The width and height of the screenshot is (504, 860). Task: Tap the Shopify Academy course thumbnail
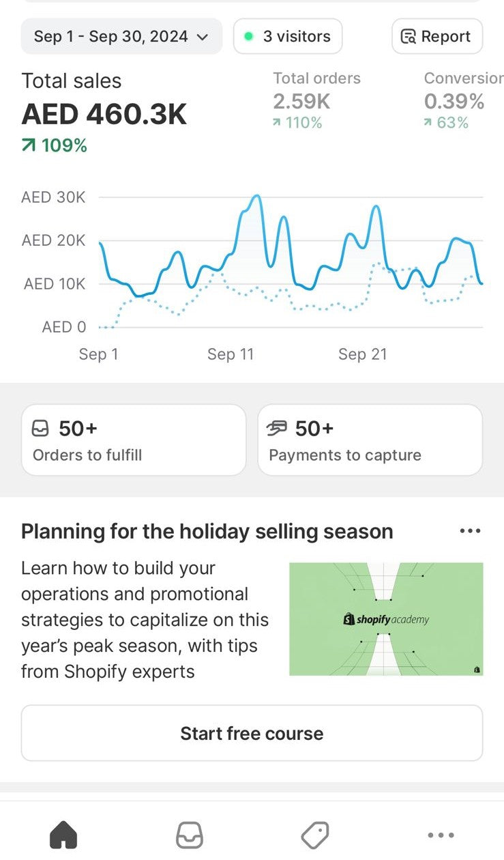[386, 619]
